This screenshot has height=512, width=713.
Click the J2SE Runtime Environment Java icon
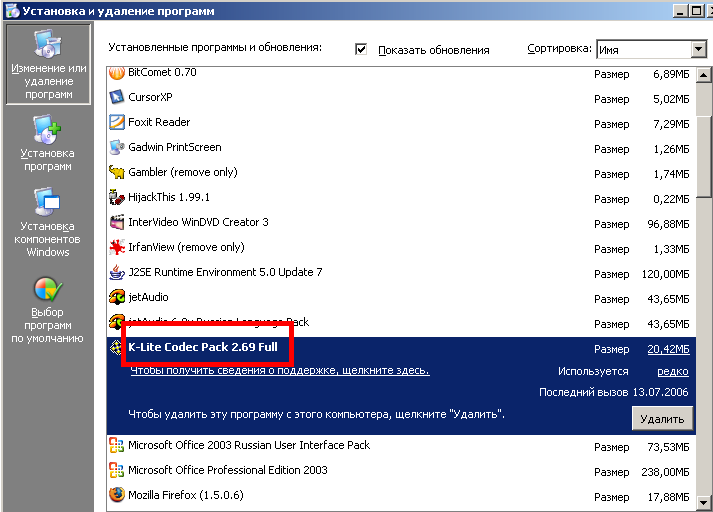117,272
